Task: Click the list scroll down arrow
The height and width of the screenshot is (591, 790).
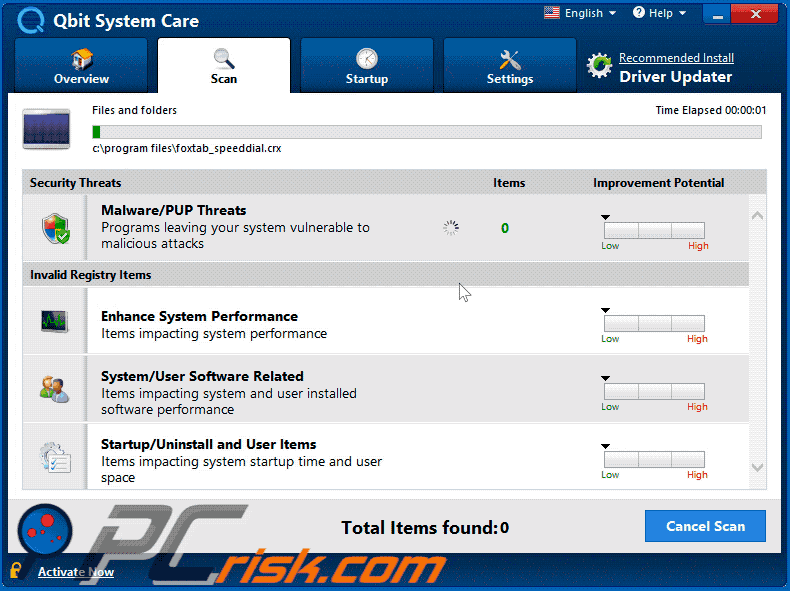Action: point(757,468)
